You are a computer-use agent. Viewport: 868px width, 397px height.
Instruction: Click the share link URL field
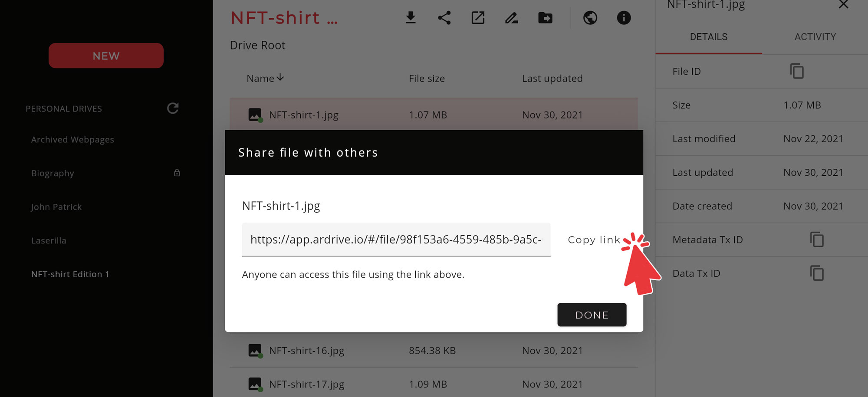click(x=396, y=240)
